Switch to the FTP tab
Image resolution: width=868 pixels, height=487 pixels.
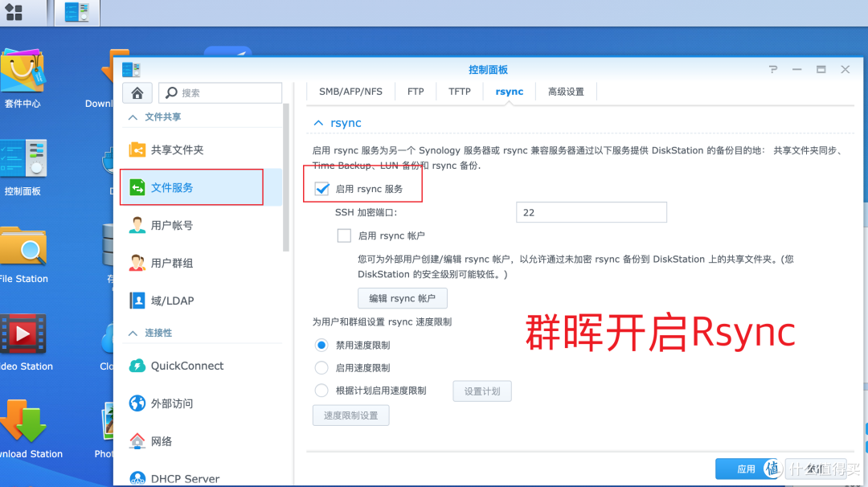[415, 91]
